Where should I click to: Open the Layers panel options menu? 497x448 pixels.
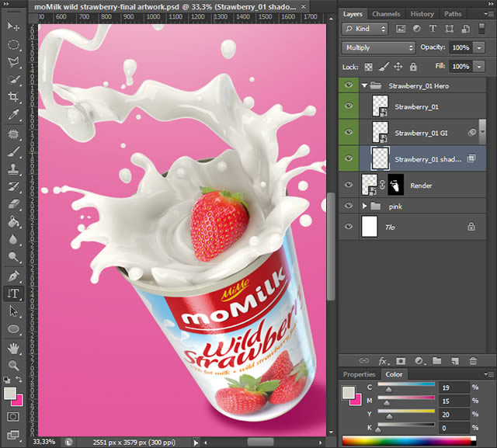[x=488, y=14]
